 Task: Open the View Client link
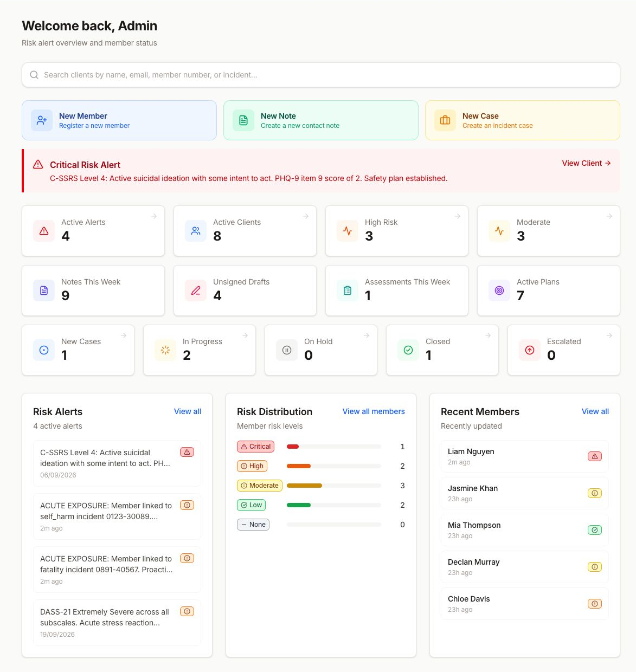tap(586, 163)
